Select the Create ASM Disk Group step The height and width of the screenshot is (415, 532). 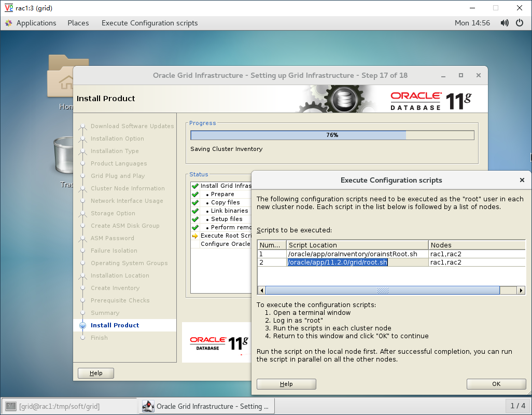[125, 226]
